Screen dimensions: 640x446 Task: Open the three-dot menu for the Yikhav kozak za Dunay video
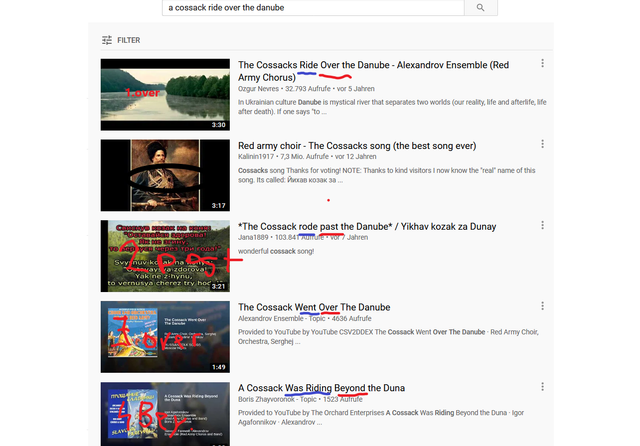click(x=542, y=225)
